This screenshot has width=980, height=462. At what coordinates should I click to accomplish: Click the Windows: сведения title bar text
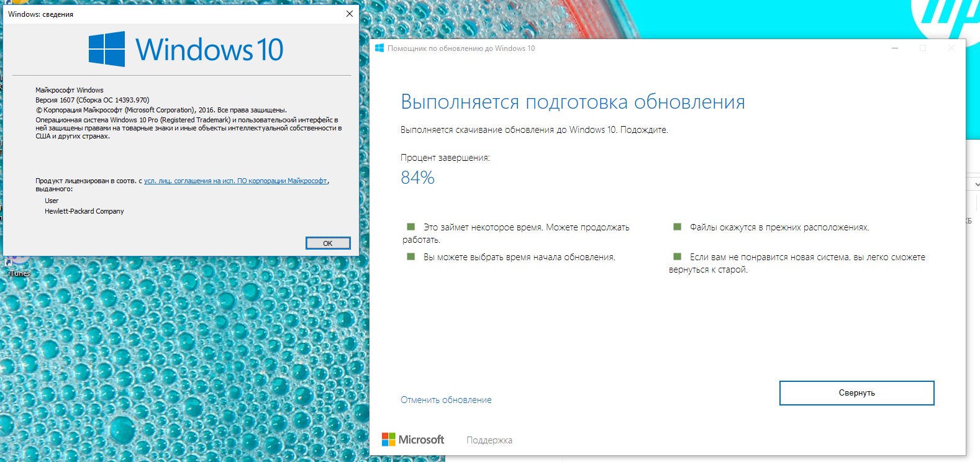click(x=40, y=14)
